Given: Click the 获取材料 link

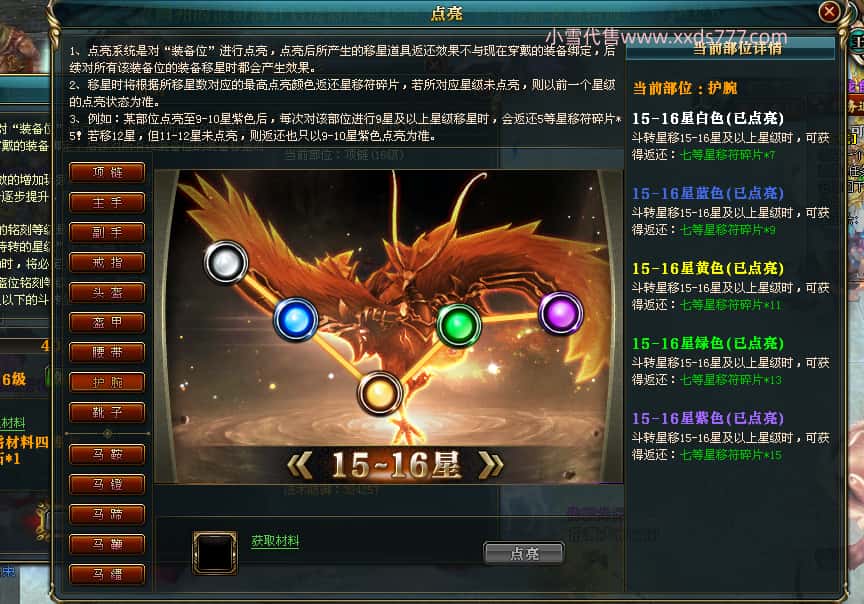Looking at the screenshot, I should click(x=275, y=541).
